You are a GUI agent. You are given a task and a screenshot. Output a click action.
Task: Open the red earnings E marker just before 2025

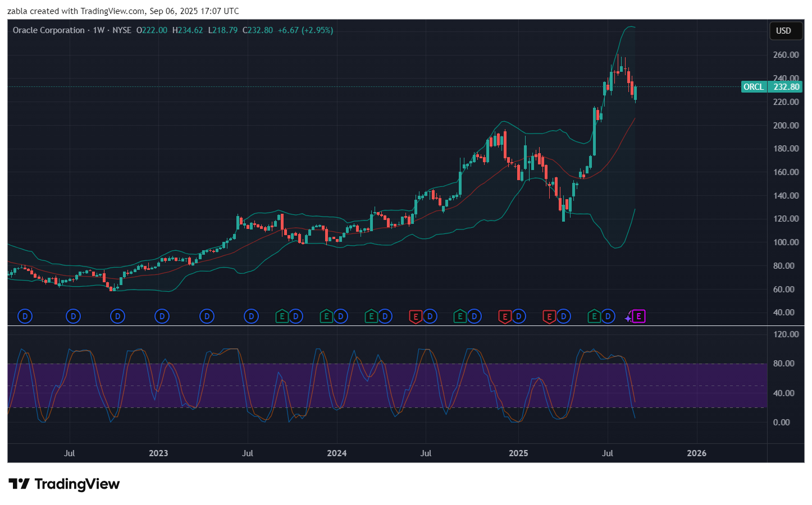(504, 317)
